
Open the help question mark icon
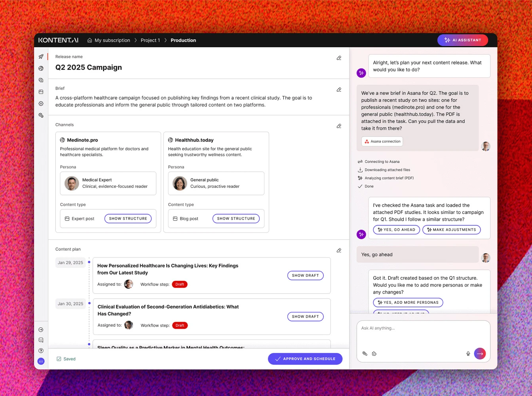pyautogui.click(x=41, y=351)
